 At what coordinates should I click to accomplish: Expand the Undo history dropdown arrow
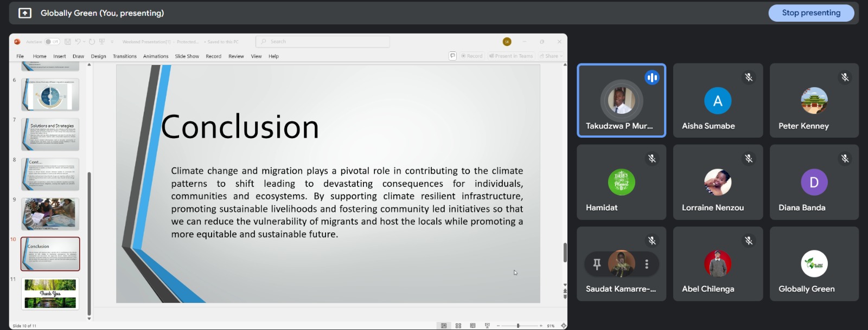click(x=84, y=42)
